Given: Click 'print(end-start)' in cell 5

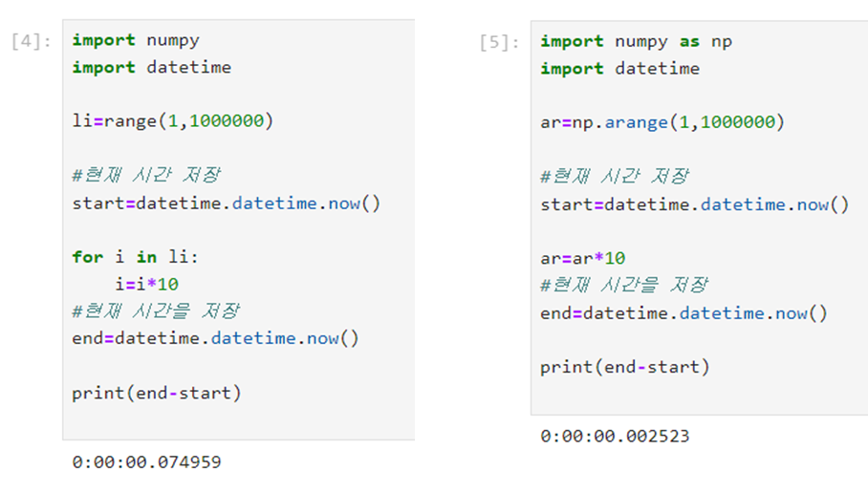Looking at the screenshot, I should pyautogui.click(x=625, y=368).
